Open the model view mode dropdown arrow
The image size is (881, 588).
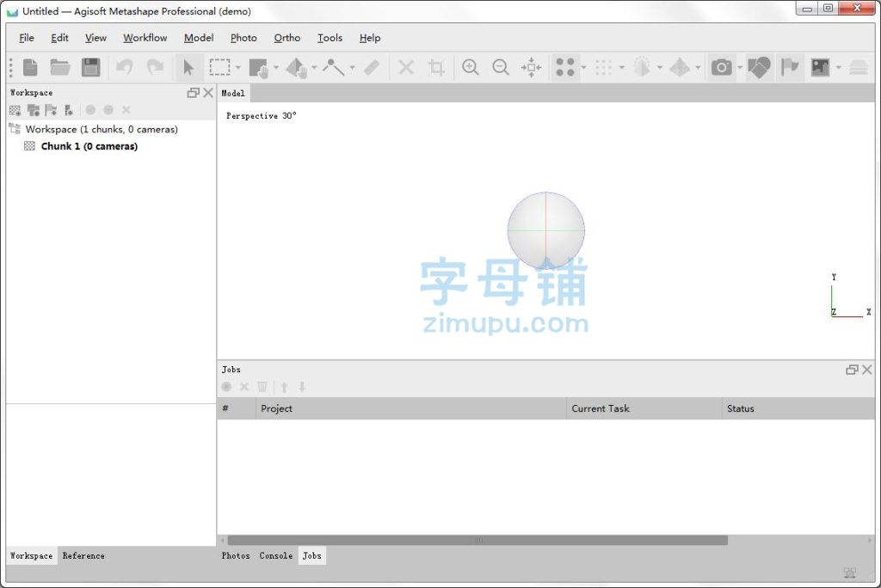click(x=660, y=67)
